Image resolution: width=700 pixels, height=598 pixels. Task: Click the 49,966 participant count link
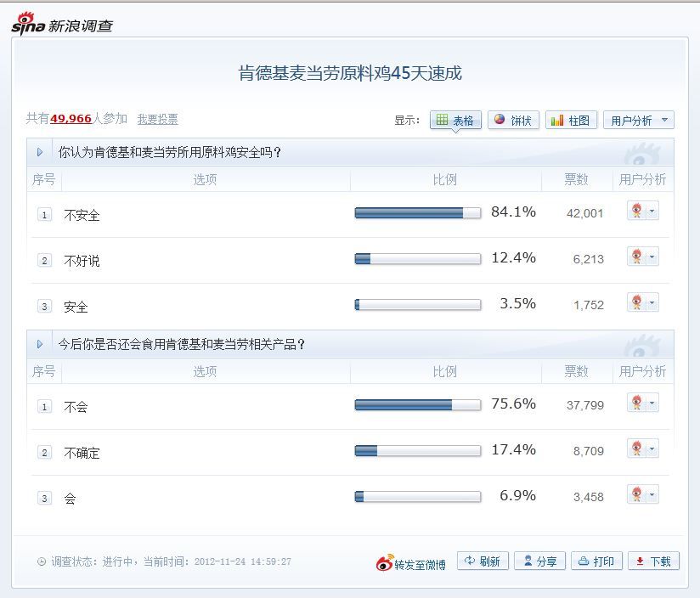coord(71,119)
